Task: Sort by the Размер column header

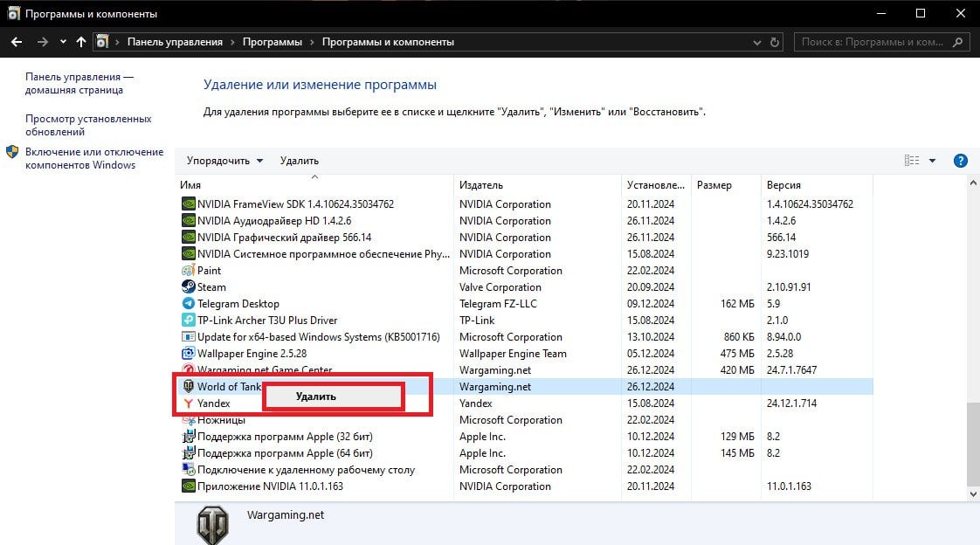Action: [714, 185]
